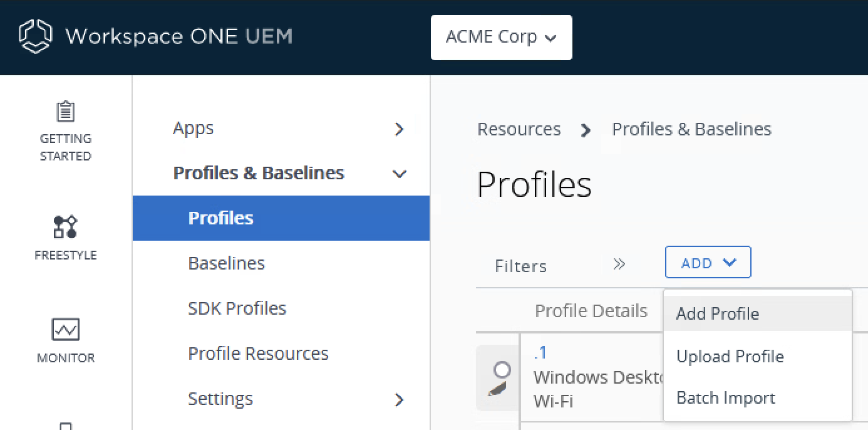The width and height of the screenshot is (868, 430).
Task: Click the Profile Details column header
Action: click(591, 310)
